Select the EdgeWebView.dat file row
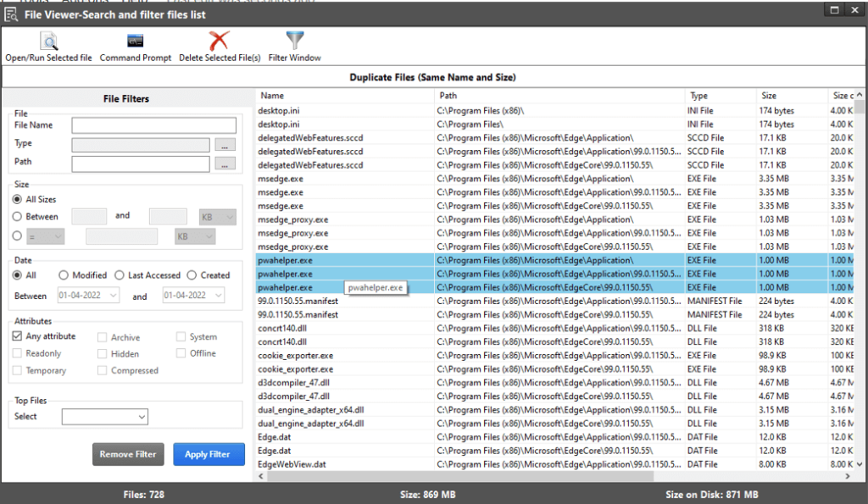Screen dimensions: 868x504 (x=554, y=464)
